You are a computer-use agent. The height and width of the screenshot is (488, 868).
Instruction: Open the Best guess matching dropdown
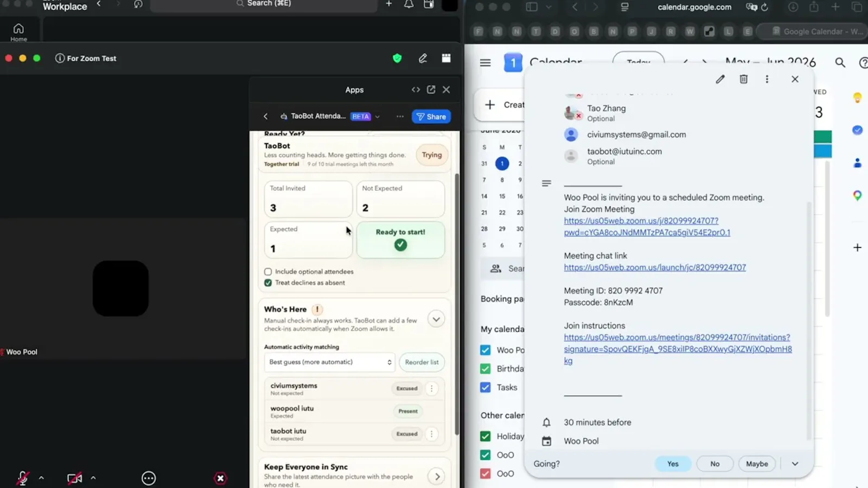point(330,362)
